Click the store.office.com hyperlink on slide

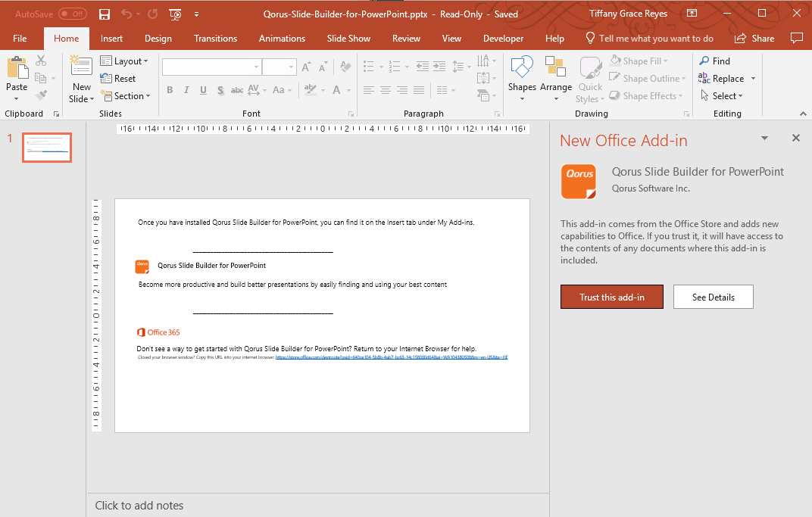(x=392, y=357)
